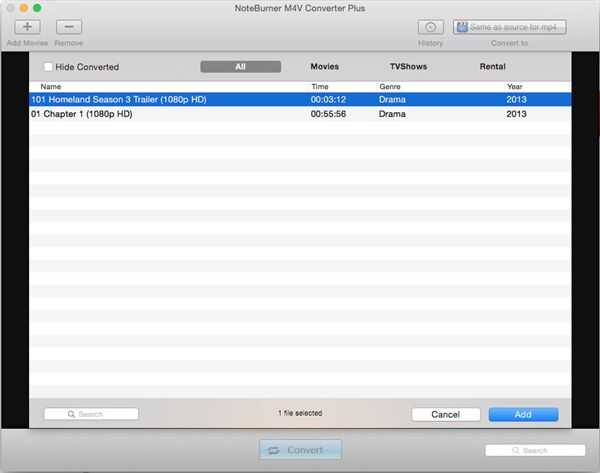
Task: Sort list by Time column header
Action: pyautogui.click(x=320, y=87)
